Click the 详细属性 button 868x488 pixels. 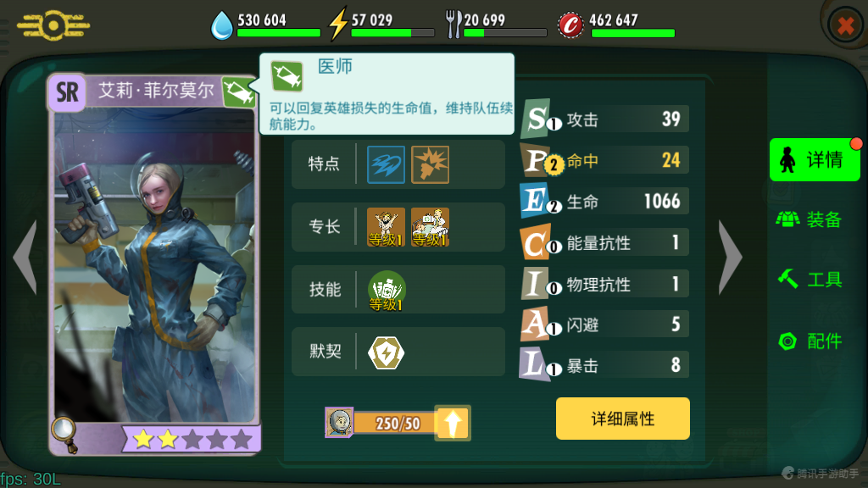coord(623,419)
